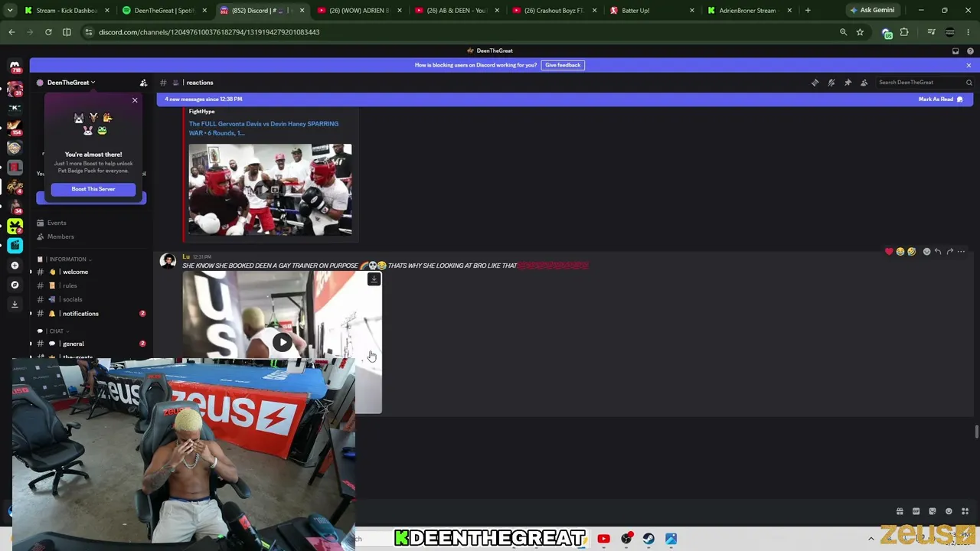
Task: Switch to (WOW) ADRIEN YouTube tab
Action: [358, 11]
